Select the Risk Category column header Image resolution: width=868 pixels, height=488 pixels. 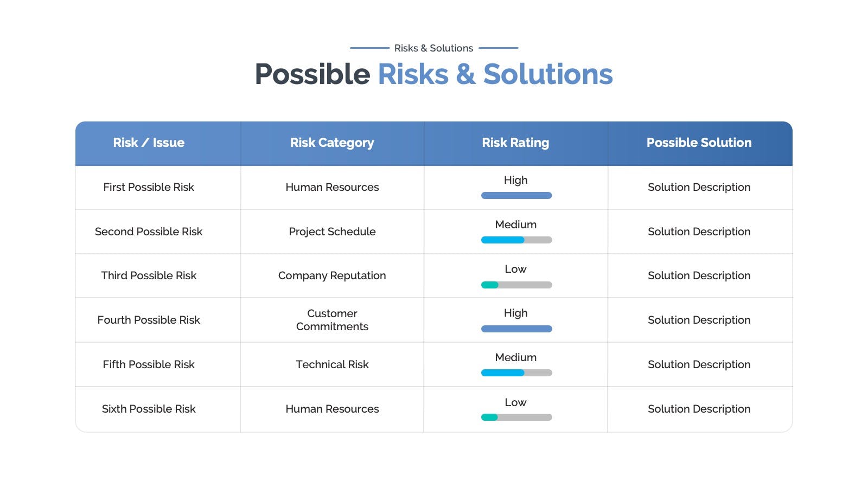332,143
